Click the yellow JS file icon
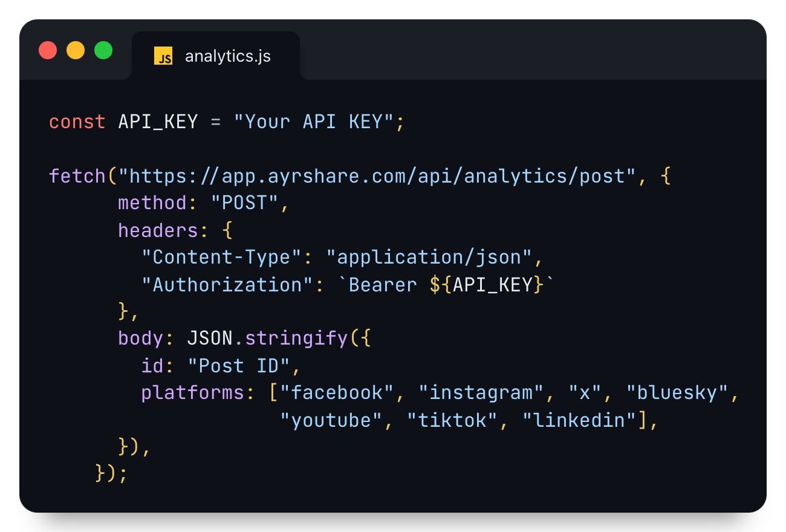The height and width of the screenshot is (532, 786). pyautogui.click(x=163, y=56)
